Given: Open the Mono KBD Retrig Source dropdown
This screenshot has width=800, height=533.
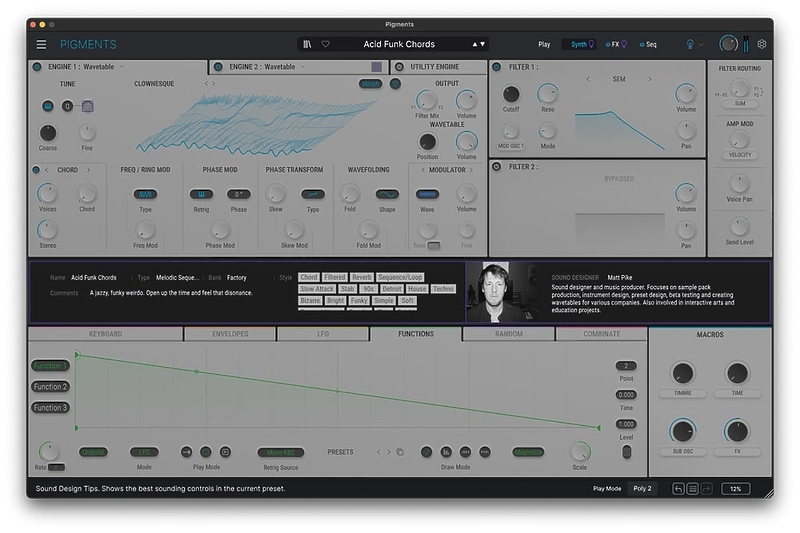Looking at the screenshot, I should coord(281,452).
